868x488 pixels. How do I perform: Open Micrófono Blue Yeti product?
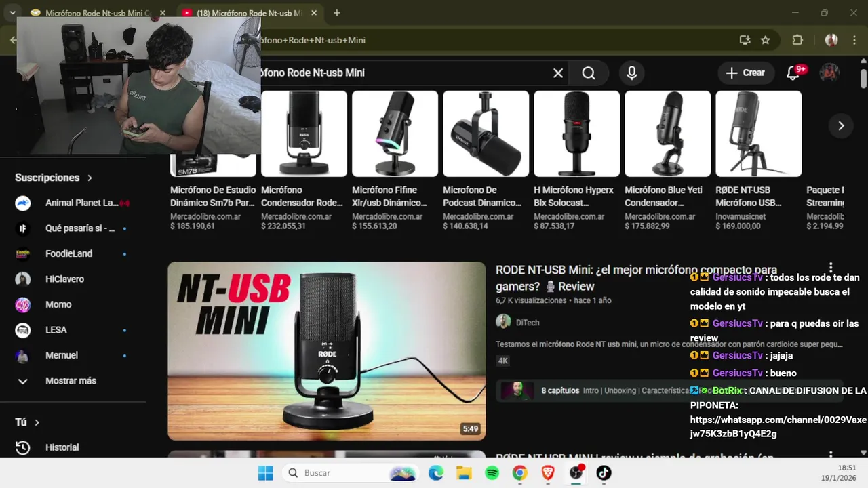click(667, 161)
